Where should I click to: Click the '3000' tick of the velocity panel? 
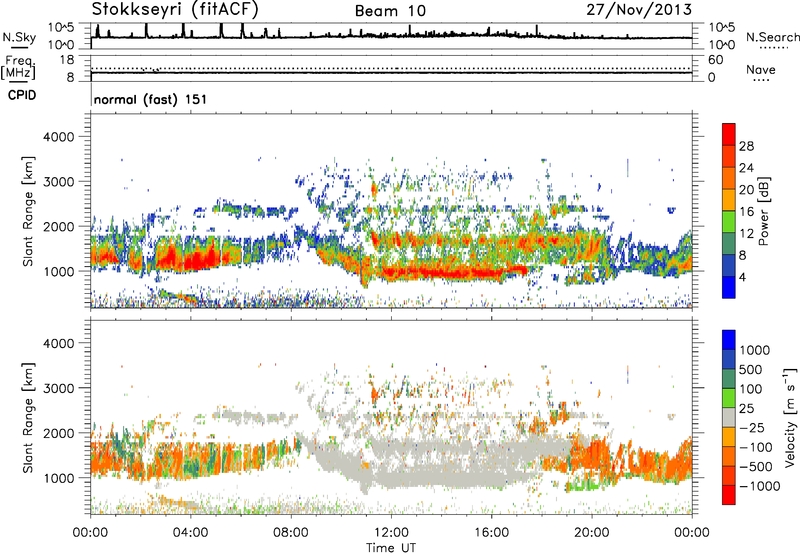(x=59, y=388)
